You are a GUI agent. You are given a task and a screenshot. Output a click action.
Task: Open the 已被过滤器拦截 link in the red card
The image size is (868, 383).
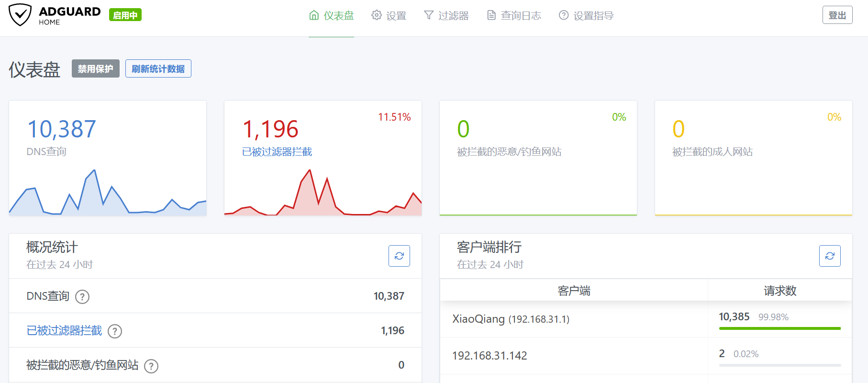pos(277,152)
